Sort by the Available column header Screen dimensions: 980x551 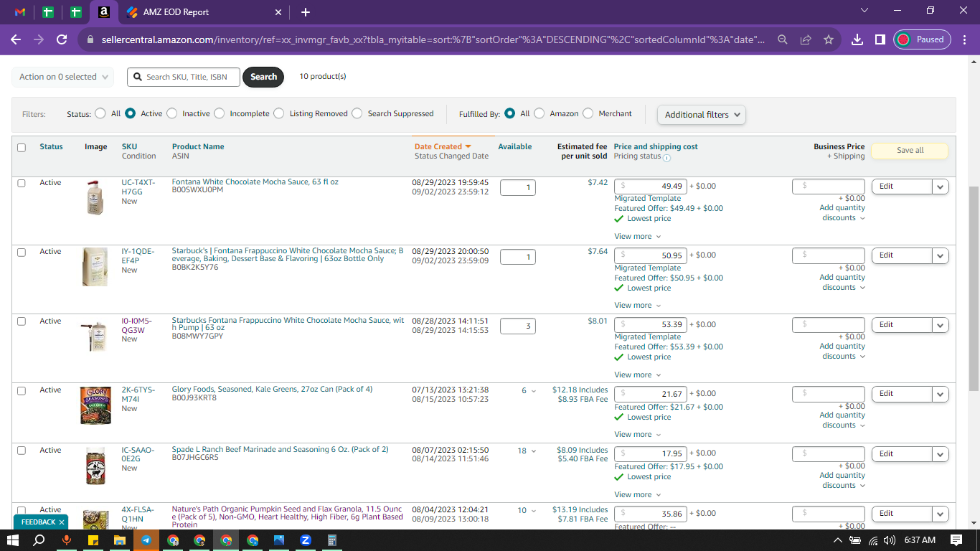[515, 146]
